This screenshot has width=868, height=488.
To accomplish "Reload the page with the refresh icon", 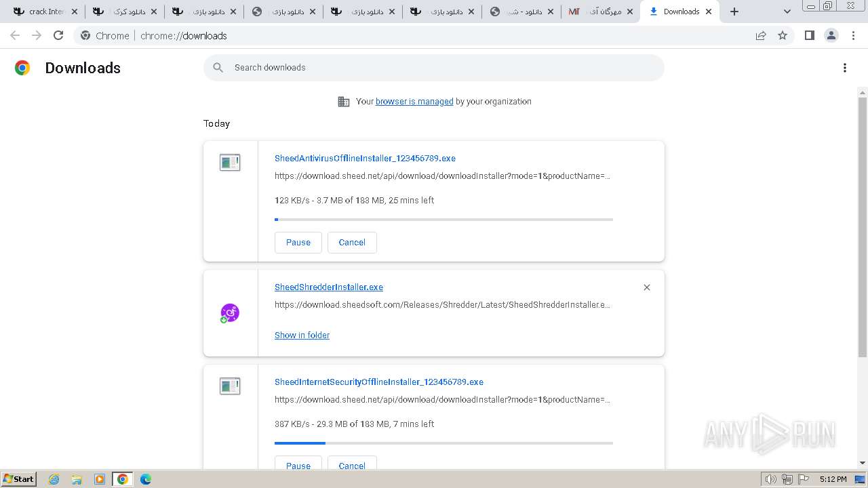I will click(x=58, y=35).
